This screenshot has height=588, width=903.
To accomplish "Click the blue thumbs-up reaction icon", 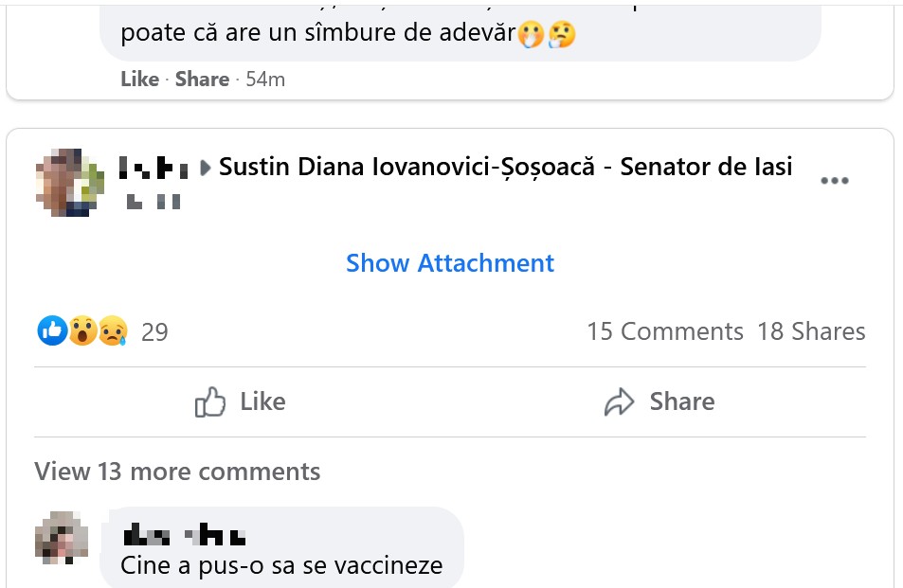I will [52, 330].
